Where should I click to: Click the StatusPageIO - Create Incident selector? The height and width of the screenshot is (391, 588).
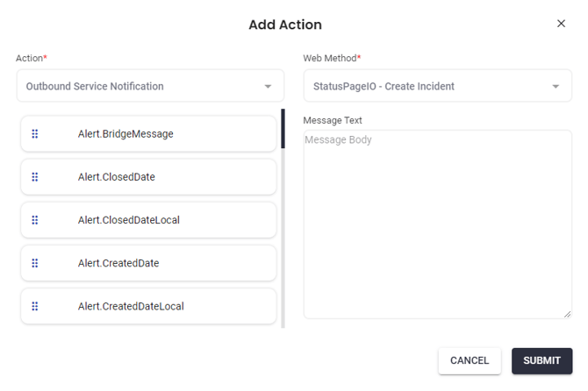tap(426, 87)
